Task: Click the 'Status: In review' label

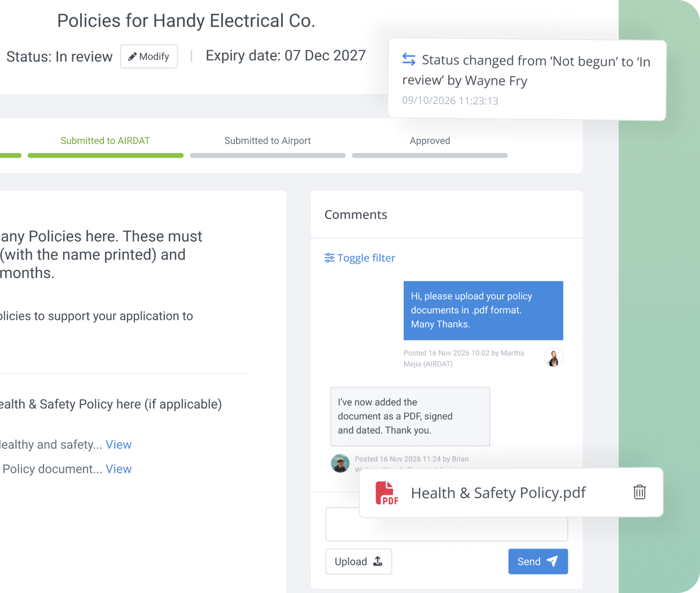Action: pos(59,56)
